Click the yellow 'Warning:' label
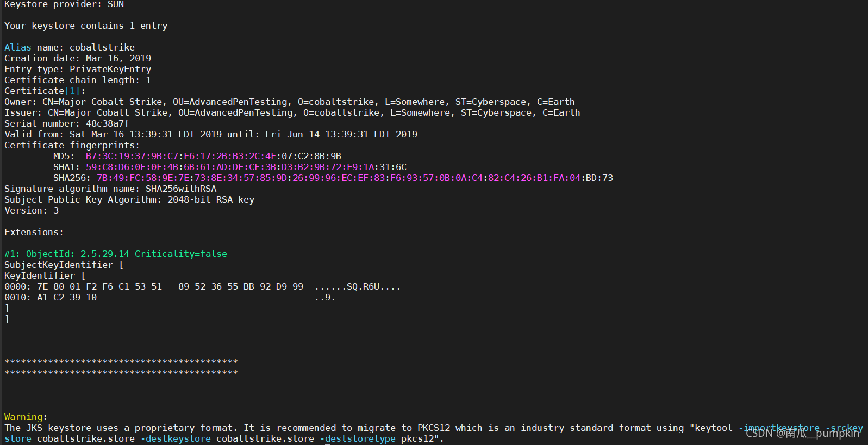 tap(26, 417)
